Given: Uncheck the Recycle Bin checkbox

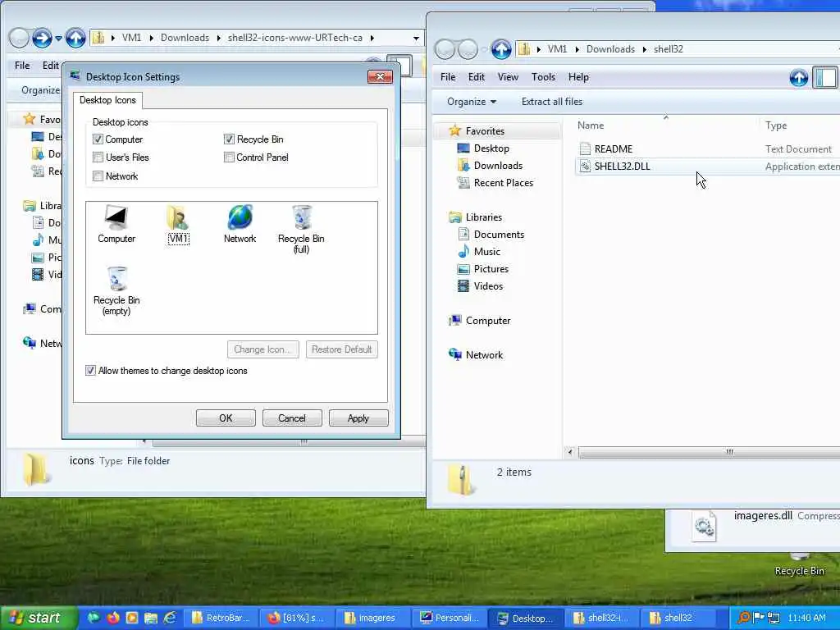Looking at the screenshot, I should coord(229,139).
